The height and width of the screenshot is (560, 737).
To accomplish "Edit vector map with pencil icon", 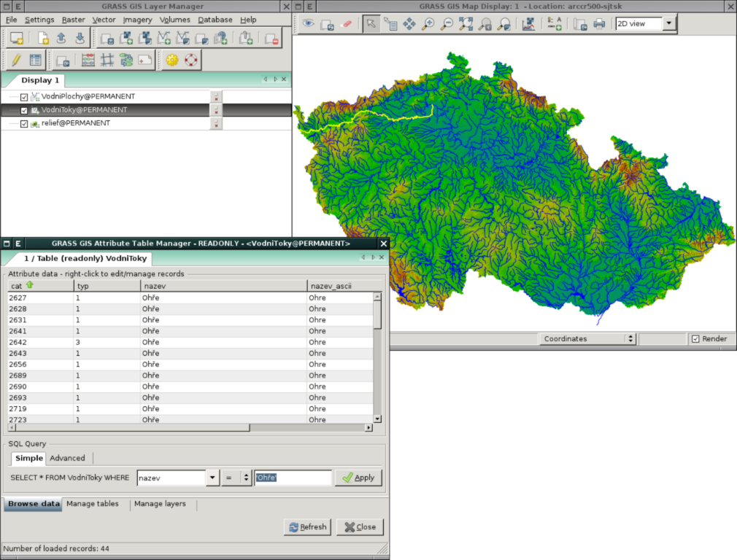I will 17,60.
